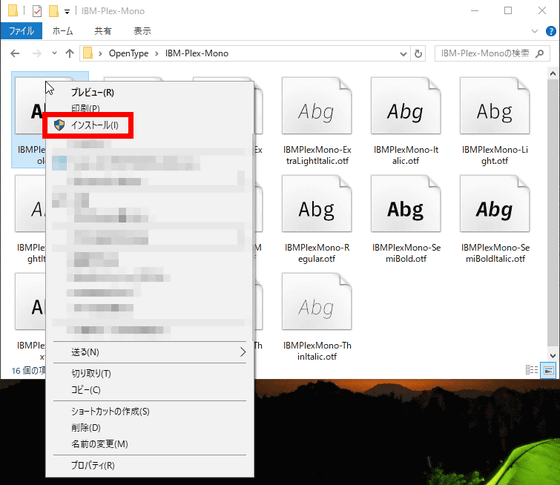The width and height of the screenshot is (560, 485).
Task: Switch to details view icon
Action: (532, 370)
